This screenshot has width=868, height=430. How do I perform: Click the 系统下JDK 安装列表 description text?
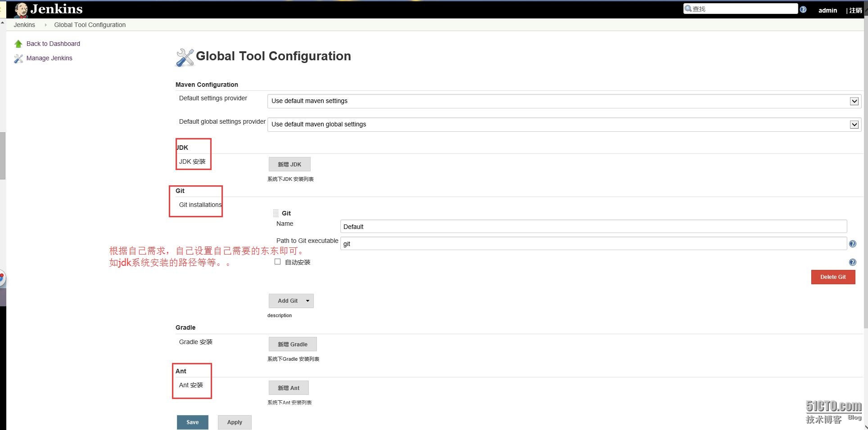[290, 179]
